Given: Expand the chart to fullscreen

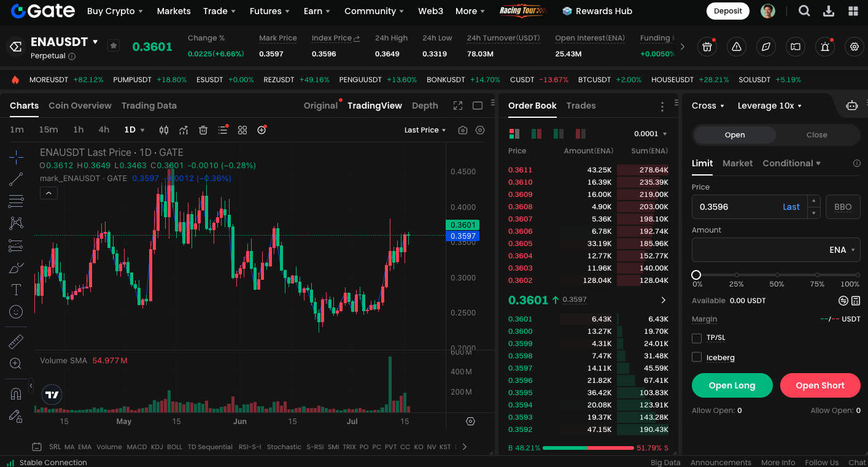Looking at the screenshot, I should [x=458, y=106].
